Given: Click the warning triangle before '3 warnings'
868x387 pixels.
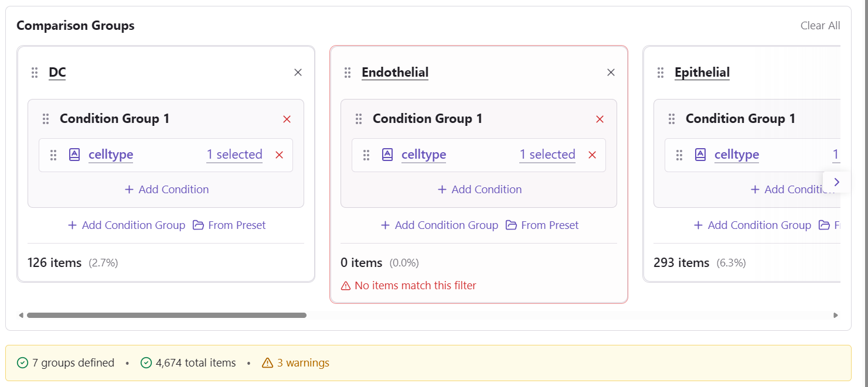Looking at the screenshot, I should [268, 362].
